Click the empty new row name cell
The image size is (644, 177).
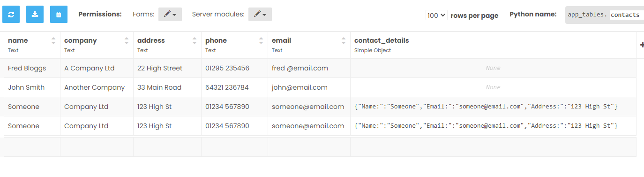32,147
